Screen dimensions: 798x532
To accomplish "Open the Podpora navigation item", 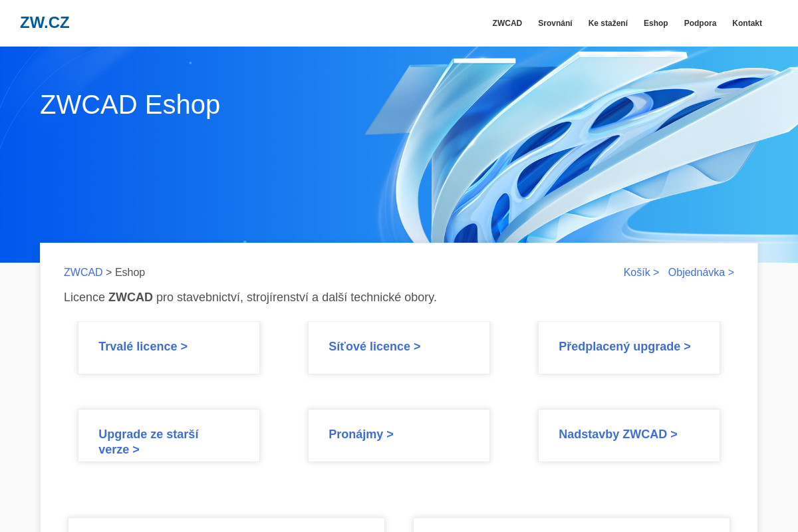I will [x=700, y=23].
